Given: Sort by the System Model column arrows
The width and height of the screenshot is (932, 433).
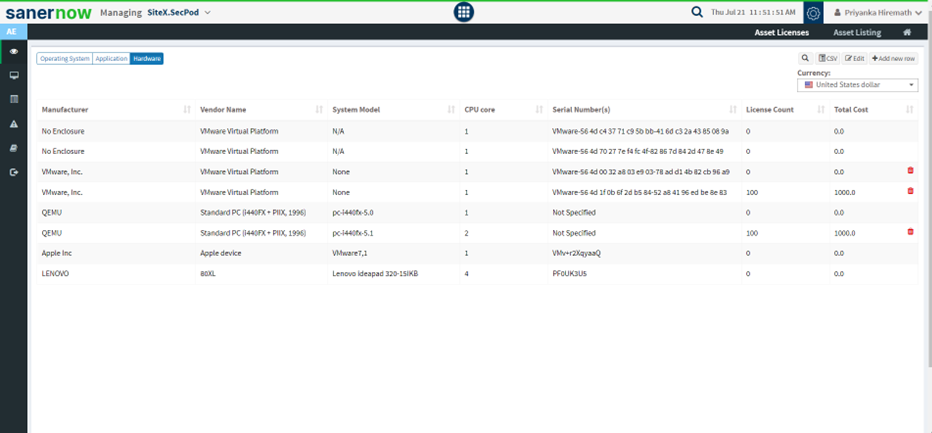Looking at the screenshot, I should [x=451, y=109].
